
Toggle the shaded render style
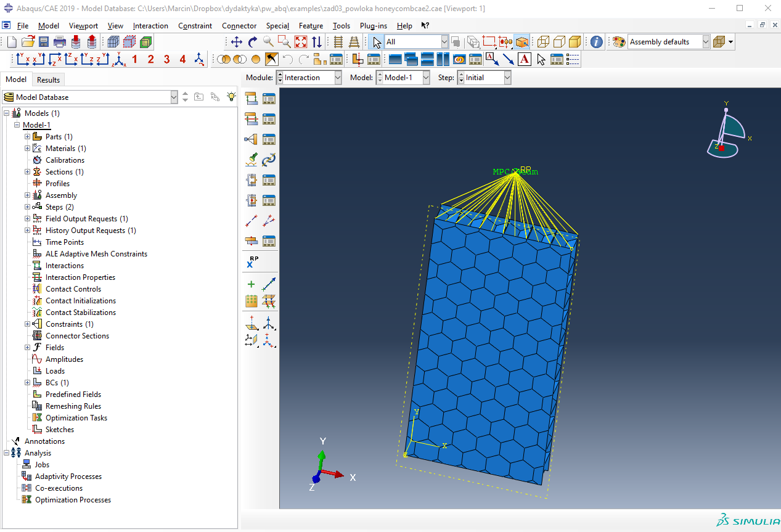(x=575, y=42)
